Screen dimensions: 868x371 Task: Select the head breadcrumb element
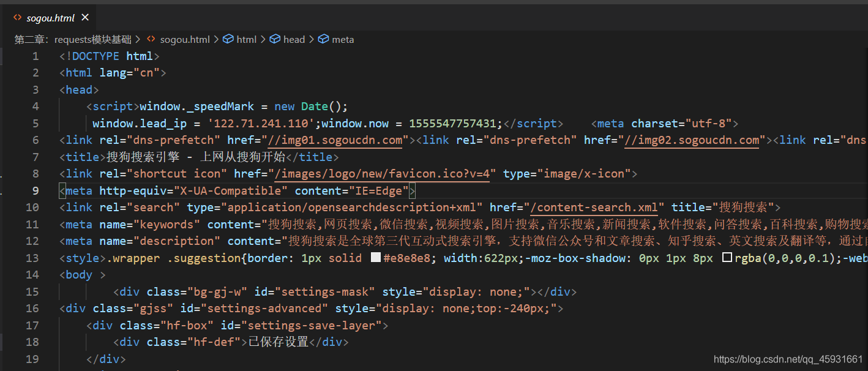click(x=294, y=39)
